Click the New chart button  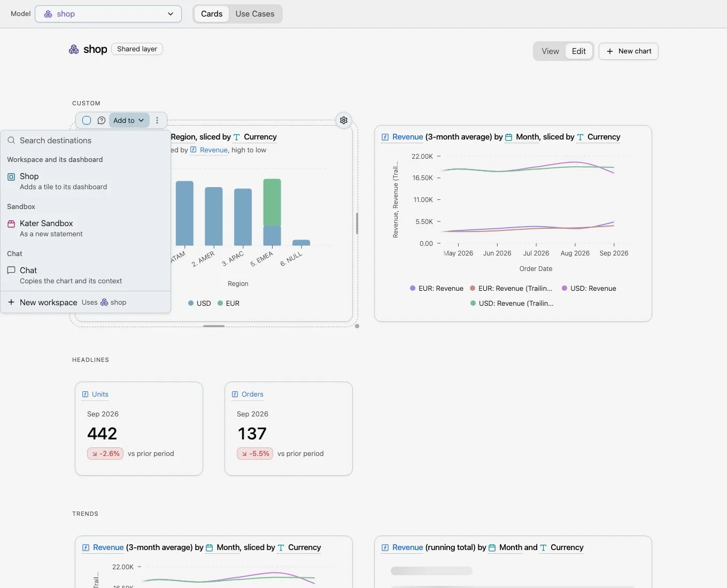point(629,51)
